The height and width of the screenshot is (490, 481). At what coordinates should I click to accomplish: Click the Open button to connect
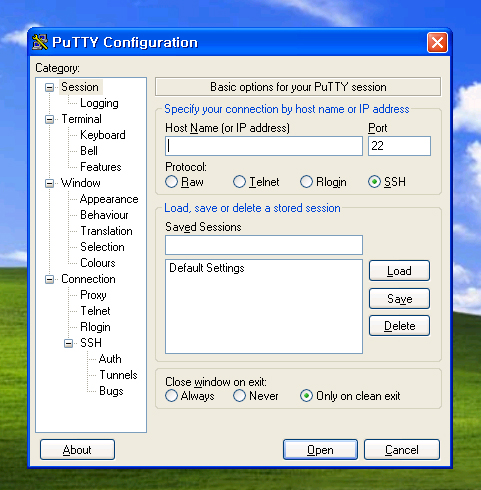(320, 450)
